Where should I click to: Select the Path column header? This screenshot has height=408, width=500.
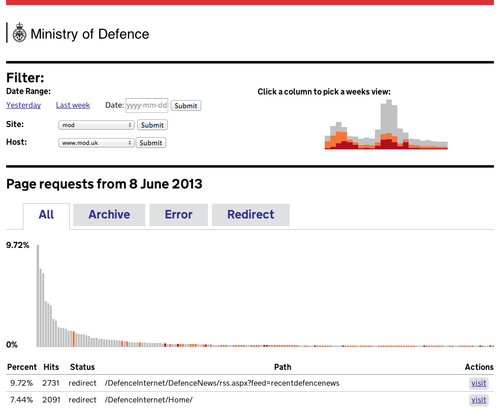(283, 367)
